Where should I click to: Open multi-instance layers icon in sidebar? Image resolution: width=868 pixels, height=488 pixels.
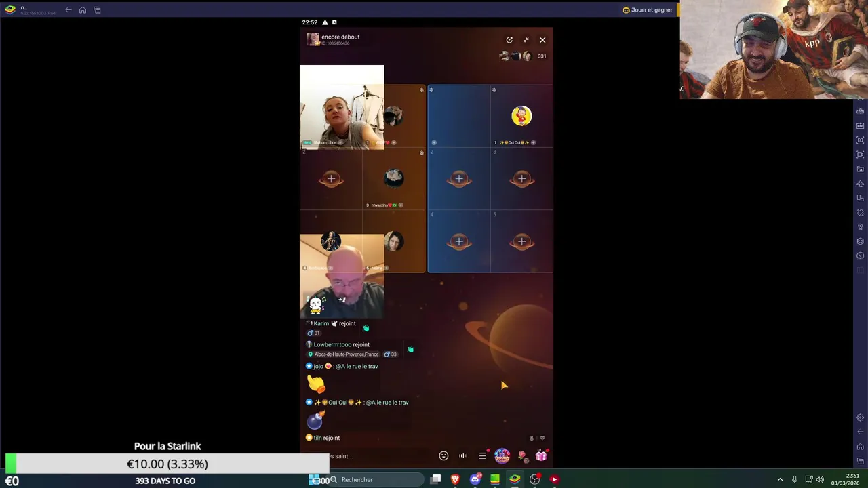[x=861, y=241]
